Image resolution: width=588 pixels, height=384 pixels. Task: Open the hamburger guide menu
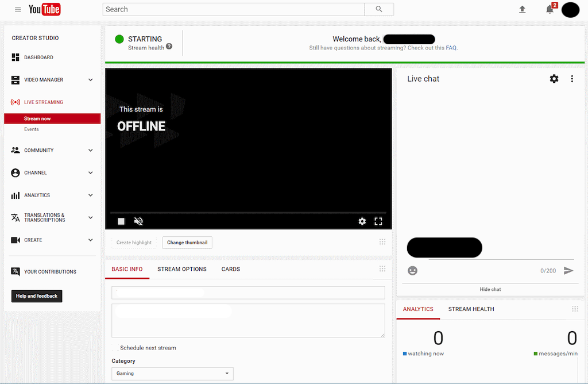click(18, 9)
